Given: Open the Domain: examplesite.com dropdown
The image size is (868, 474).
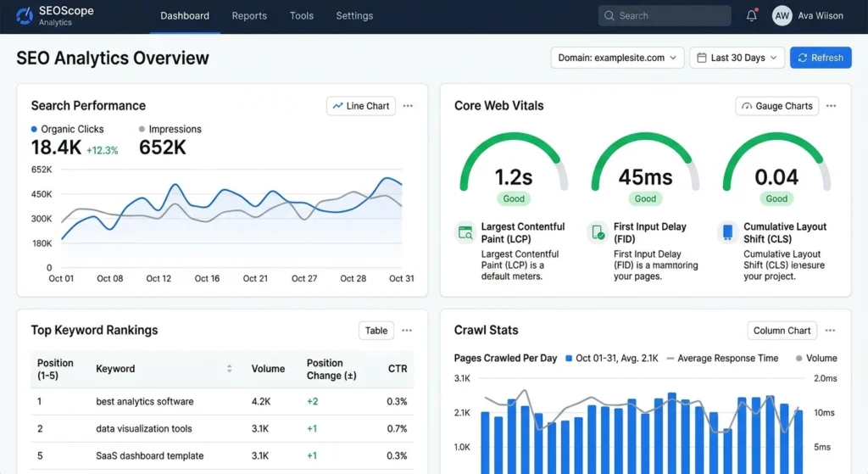Looking at the screenshot, I should click(617, 58).
